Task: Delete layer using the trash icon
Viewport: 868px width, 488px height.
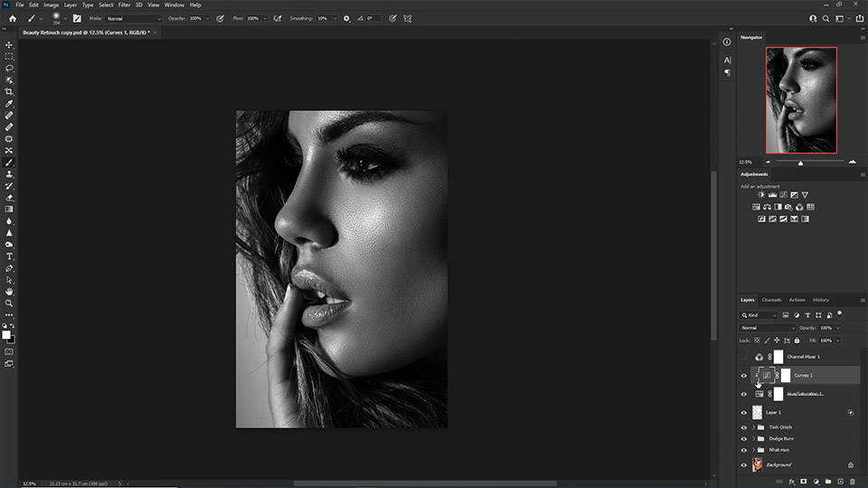Action: pos(851,482)
